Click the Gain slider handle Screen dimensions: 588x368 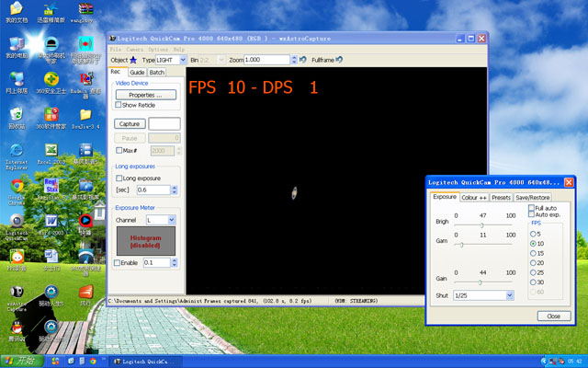pos(480,282)
